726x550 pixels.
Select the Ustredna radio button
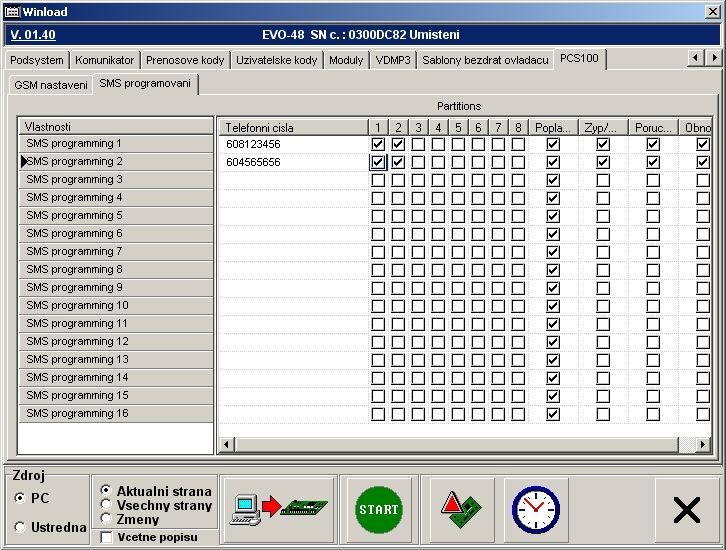[x=20, y=527]
